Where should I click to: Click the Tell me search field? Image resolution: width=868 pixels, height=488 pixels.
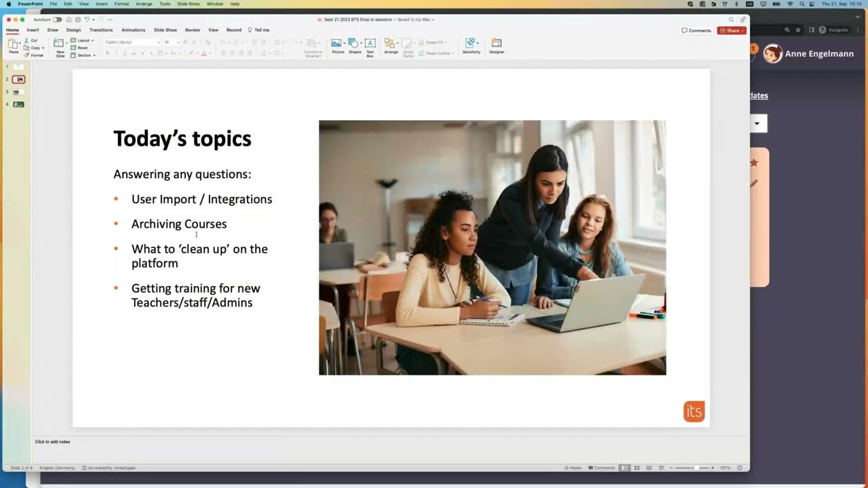pos(259,30)
